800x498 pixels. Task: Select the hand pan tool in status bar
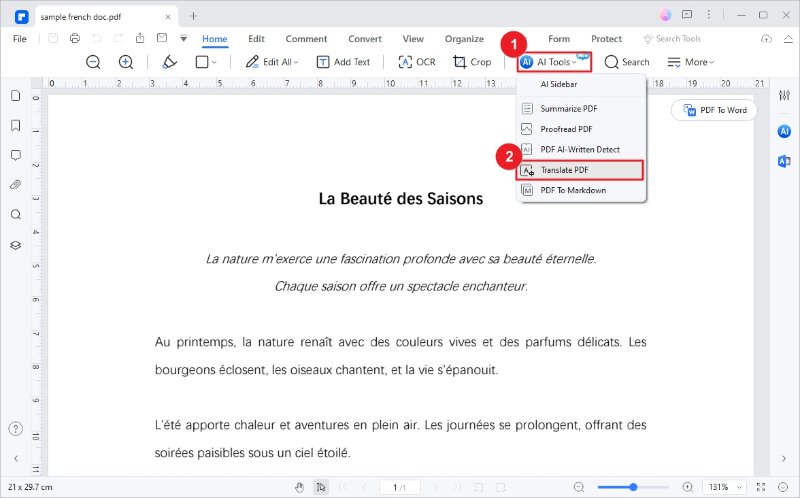pos(299,487)
